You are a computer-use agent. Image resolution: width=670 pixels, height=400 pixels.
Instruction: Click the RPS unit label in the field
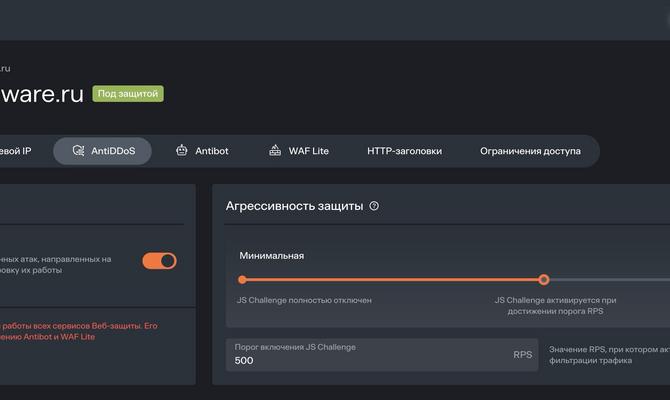[523, 354]
